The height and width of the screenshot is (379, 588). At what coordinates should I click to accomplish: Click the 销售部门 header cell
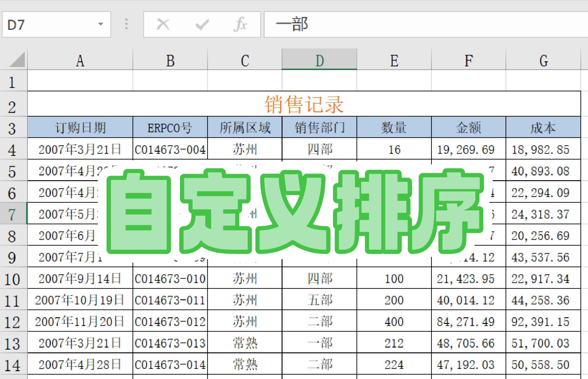[x=319, y=127]
